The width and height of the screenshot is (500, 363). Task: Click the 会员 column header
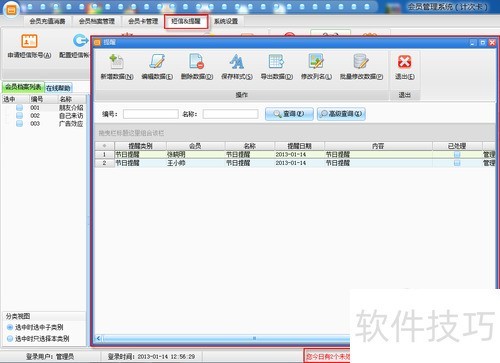(195, 146)
